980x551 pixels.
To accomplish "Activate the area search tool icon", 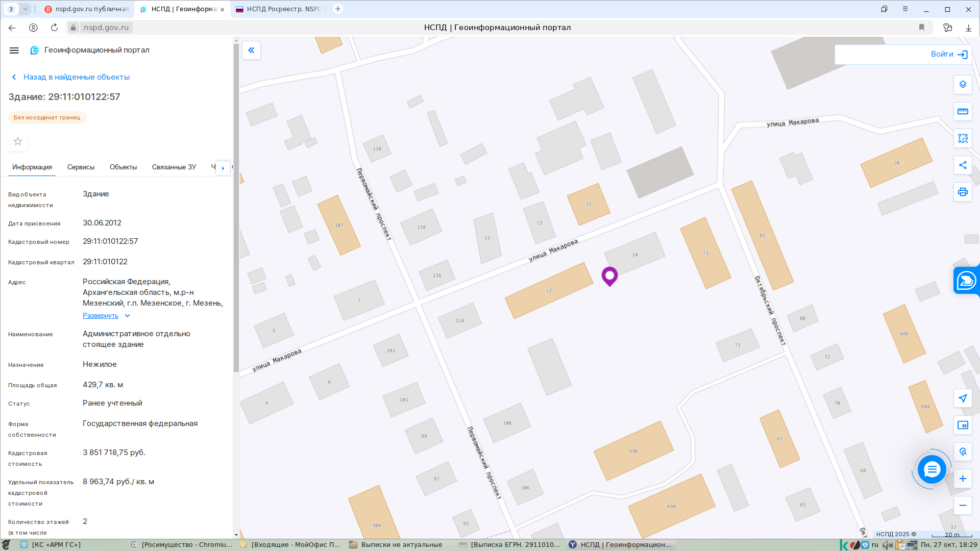I will [963, 138].
